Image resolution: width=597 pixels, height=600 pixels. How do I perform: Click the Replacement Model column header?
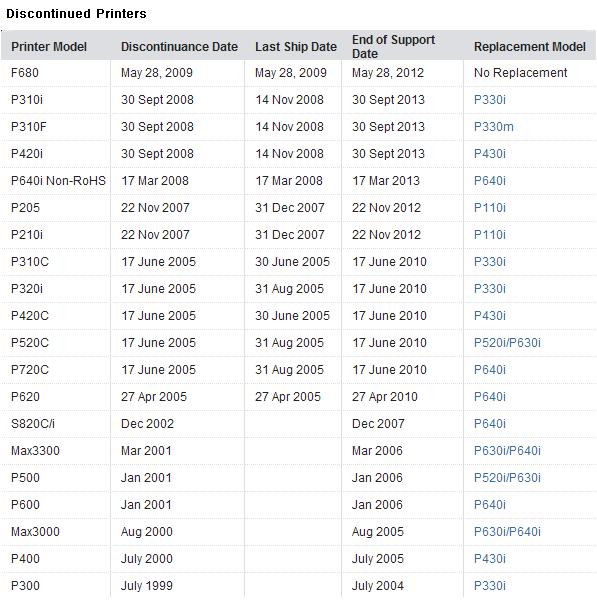coord(530,47)
